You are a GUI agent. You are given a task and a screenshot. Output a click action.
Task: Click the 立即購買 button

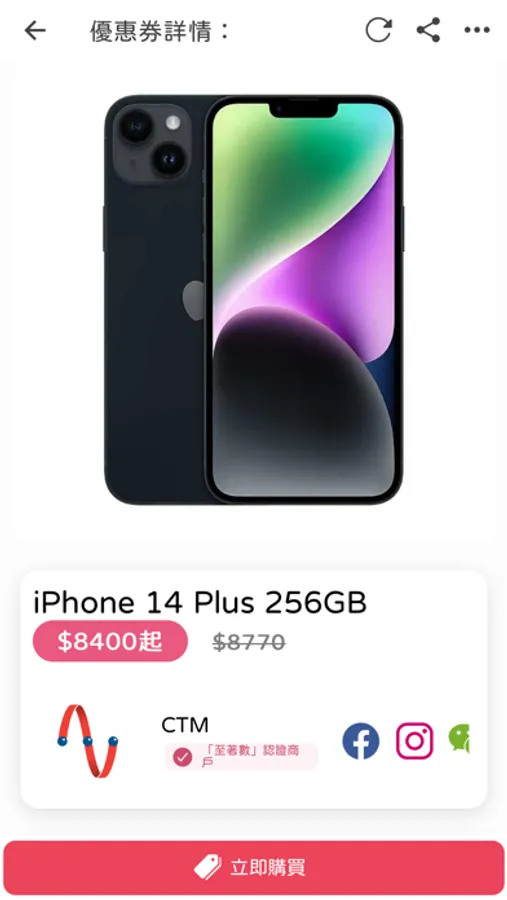coord(254,867)
